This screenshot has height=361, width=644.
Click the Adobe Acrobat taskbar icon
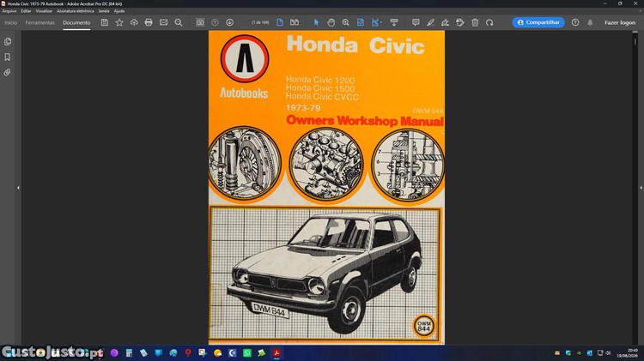pos(276,352)
